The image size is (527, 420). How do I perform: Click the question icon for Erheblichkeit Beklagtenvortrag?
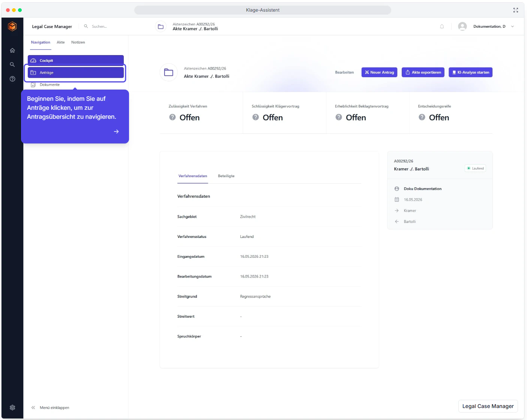(x=339, y=117)
